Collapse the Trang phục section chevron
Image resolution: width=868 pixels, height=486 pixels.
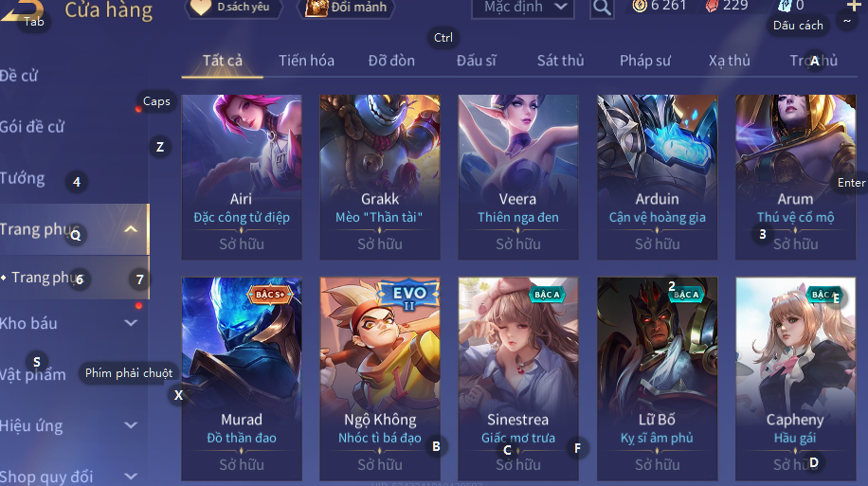tap(131, 229)
